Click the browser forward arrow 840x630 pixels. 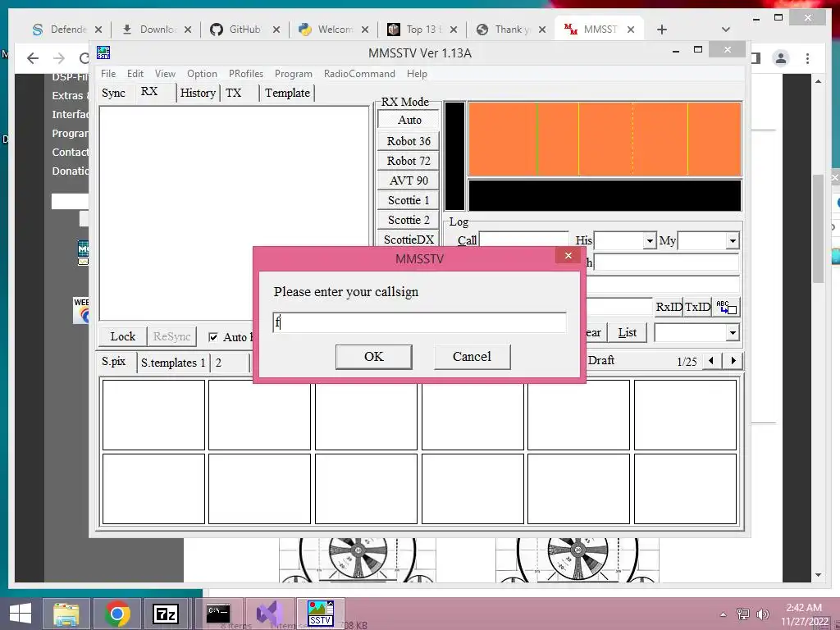point(59,58)
